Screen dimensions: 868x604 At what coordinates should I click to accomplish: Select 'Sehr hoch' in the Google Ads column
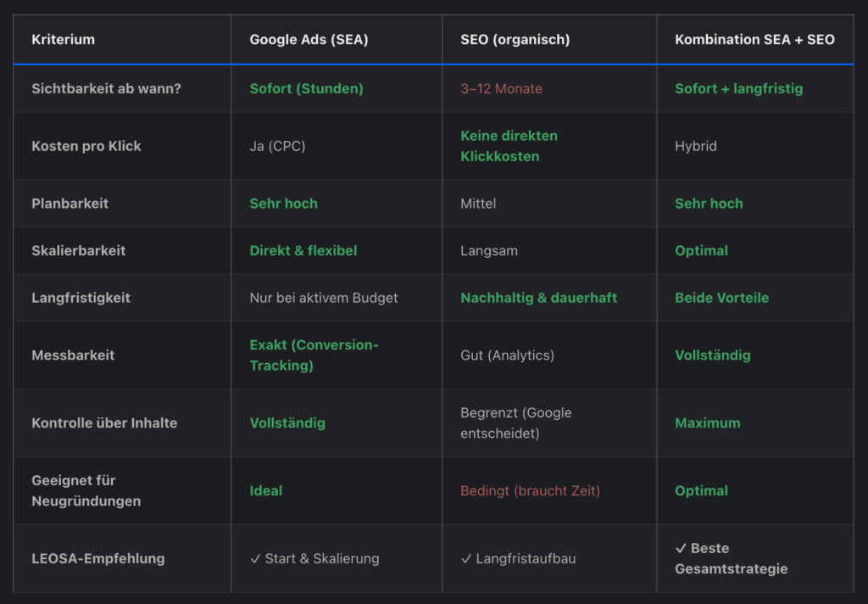(x=283, y=204)
